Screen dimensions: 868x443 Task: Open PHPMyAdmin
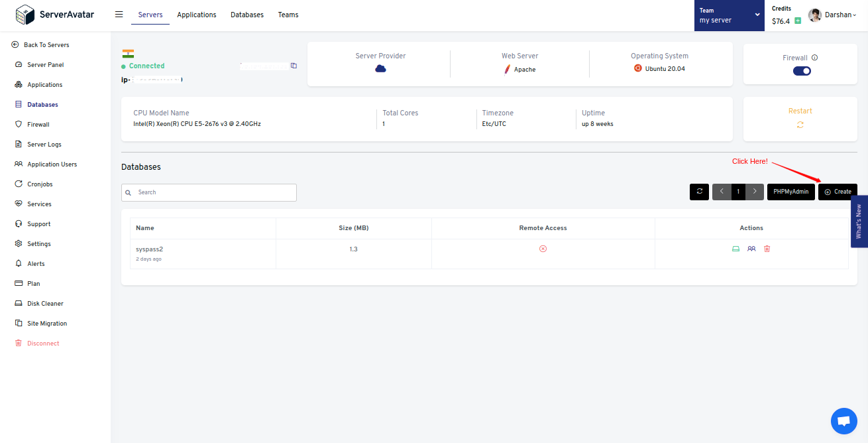790,192
